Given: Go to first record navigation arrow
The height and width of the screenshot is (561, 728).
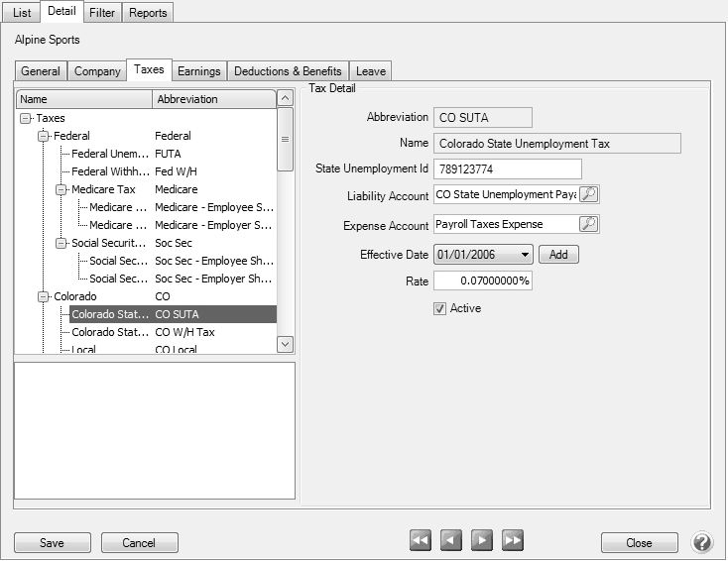Looking at the screenshot, I should 421,540.
